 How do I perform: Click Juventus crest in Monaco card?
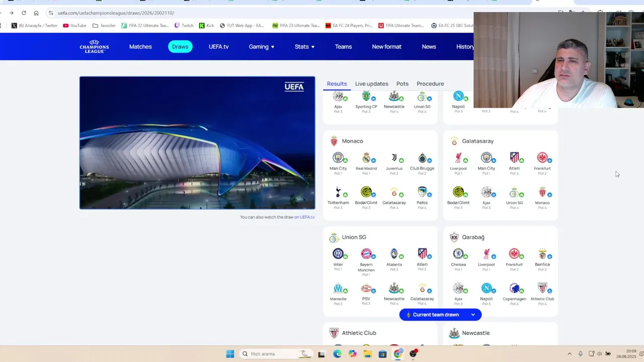click(x=394, y=158)
